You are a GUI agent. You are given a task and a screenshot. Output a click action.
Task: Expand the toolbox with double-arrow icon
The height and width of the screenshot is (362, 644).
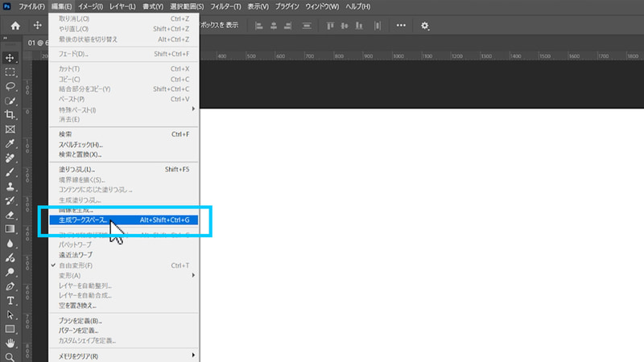coord(5,38)
